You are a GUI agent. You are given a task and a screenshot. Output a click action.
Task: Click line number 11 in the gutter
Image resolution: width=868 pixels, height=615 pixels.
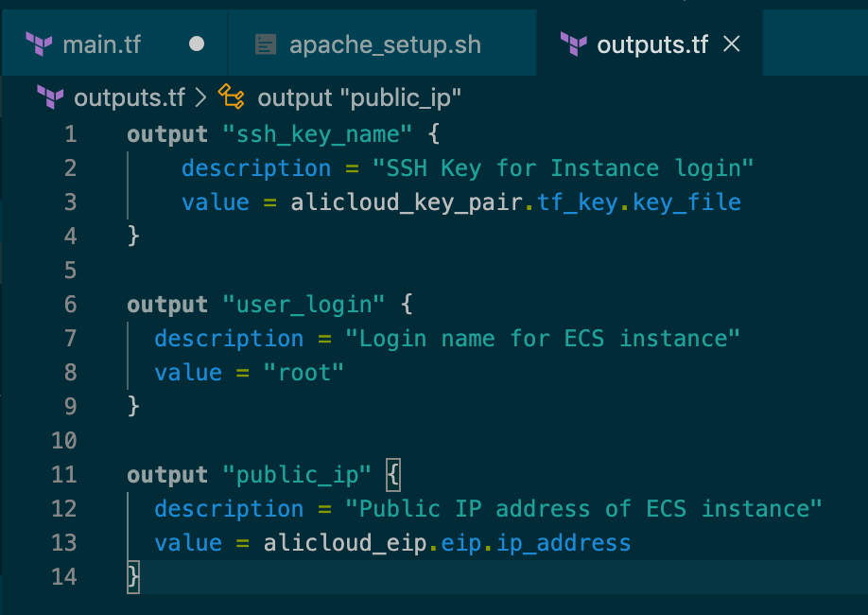click(63, 475)
